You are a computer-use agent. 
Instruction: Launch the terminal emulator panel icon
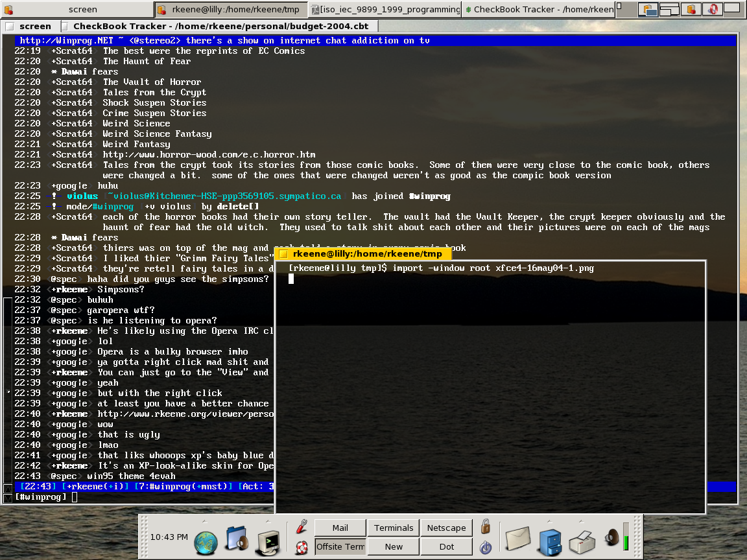coord(268,543)
